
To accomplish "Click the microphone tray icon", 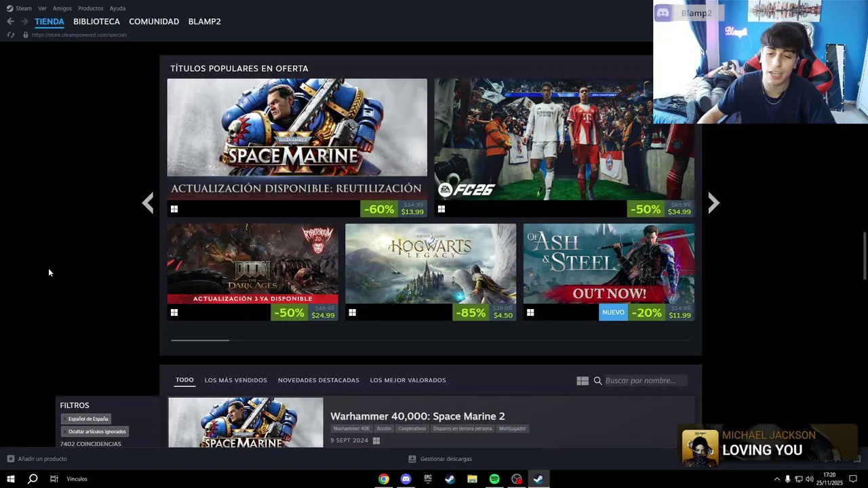I will coord(787,479).
